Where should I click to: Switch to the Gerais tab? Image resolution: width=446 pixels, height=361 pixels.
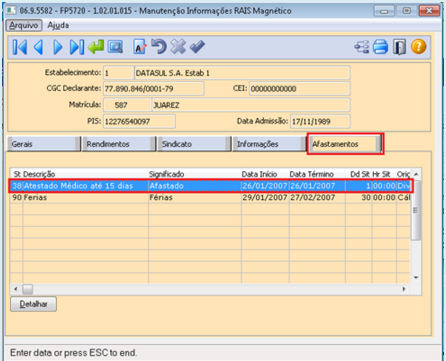click(x=43, y=144)
